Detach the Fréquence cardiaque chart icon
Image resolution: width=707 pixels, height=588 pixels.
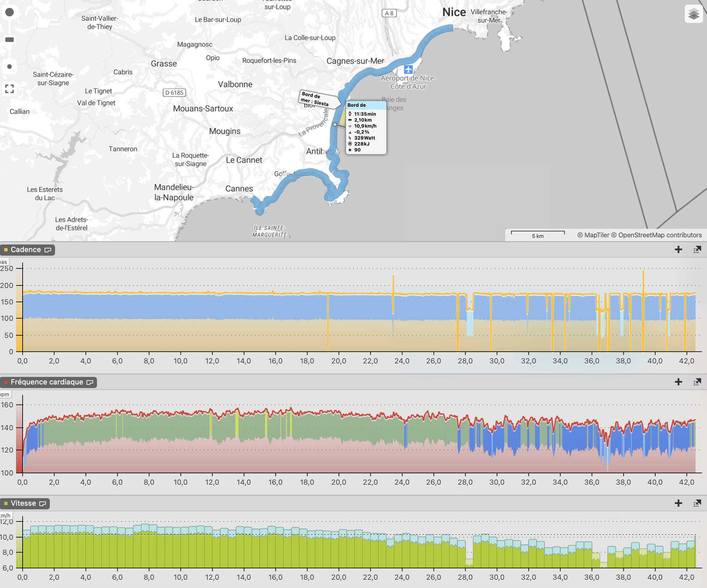coord(697,382)
